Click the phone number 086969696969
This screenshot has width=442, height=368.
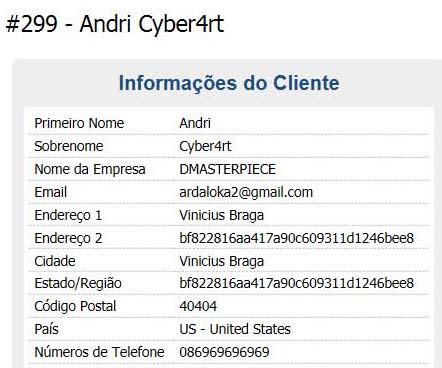(x=224, y=352)
